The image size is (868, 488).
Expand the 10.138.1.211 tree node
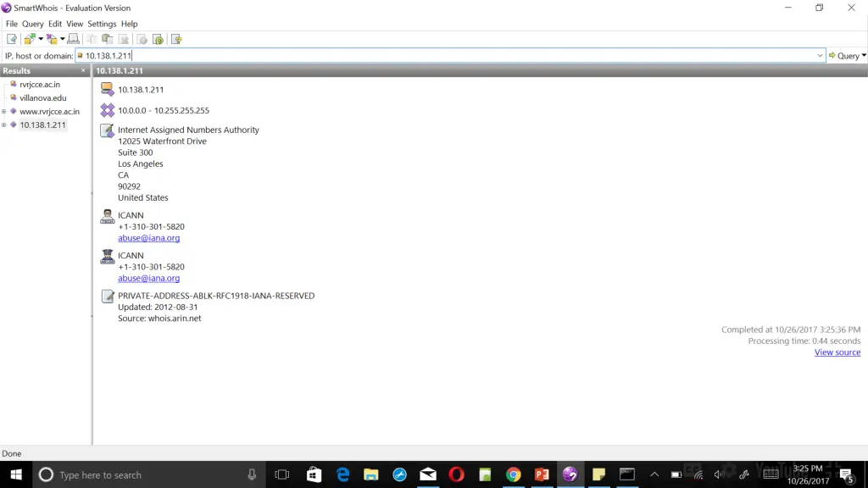click(x=4, y=125)
